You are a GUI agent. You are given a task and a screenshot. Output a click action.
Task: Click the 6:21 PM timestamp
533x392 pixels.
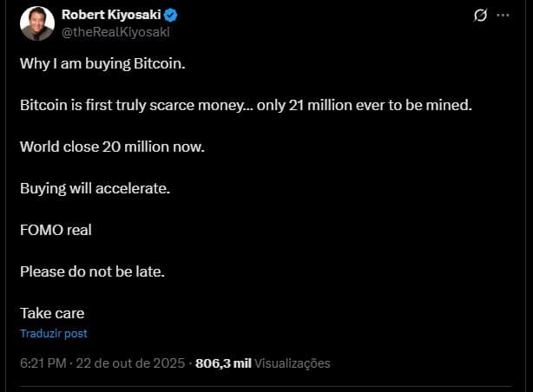pyautogui.click(x=43, y=363)
